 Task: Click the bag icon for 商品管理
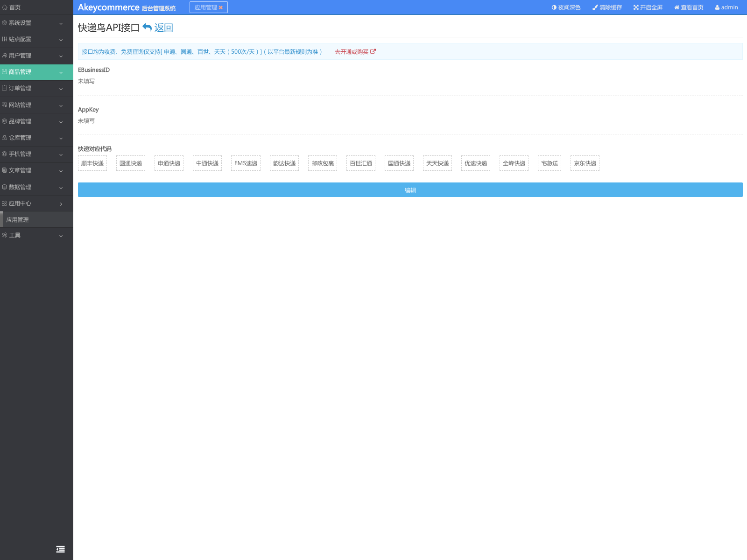pyautogui.click(x=5, y=72)
